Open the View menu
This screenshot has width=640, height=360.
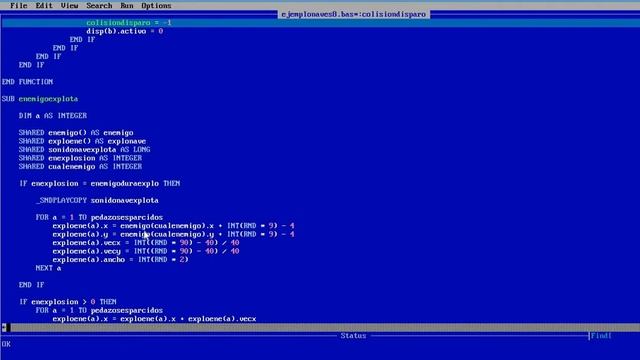69,6
